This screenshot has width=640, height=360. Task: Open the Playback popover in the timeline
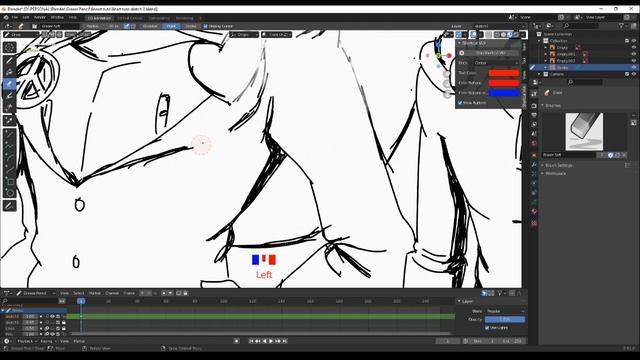tap(27, 341)
